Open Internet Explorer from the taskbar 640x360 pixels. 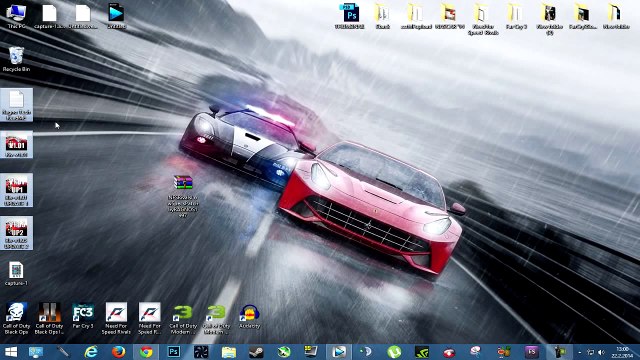pos(91,352)
